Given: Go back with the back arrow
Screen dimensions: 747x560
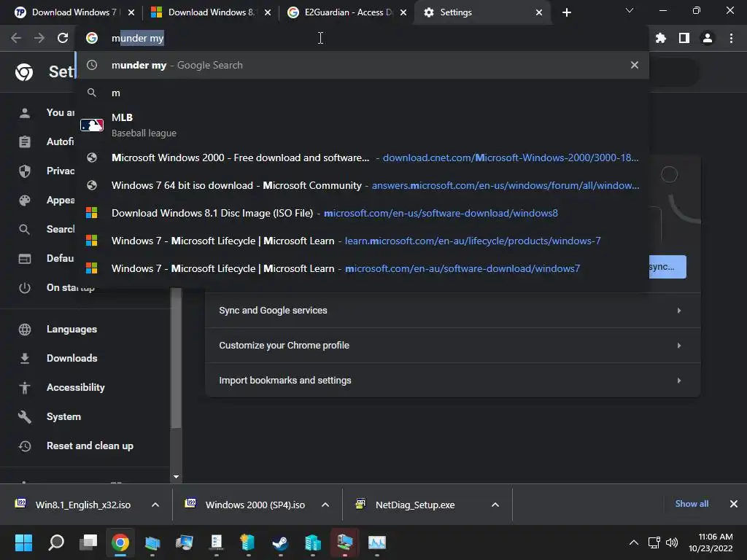Looking at the screenshot, I should 16,38.
